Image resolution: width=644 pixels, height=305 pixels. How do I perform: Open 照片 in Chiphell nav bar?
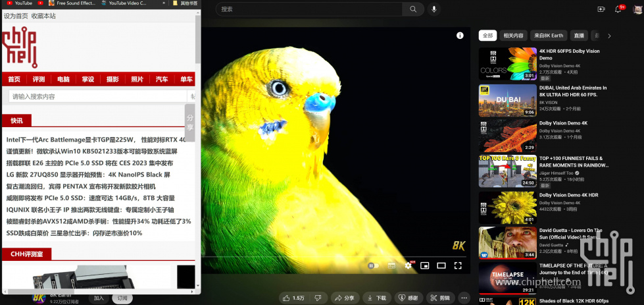pos(137,79)
